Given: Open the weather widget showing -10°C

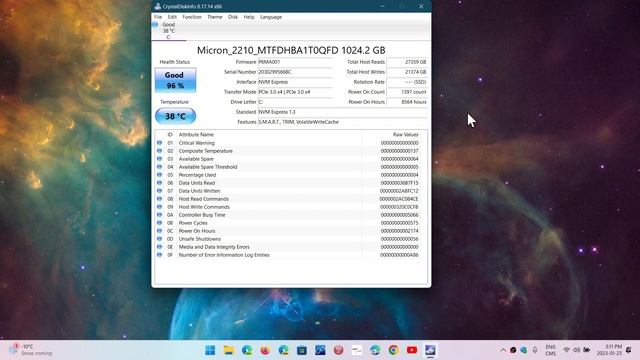Looking at the screenshot, I should coord(31,350).
